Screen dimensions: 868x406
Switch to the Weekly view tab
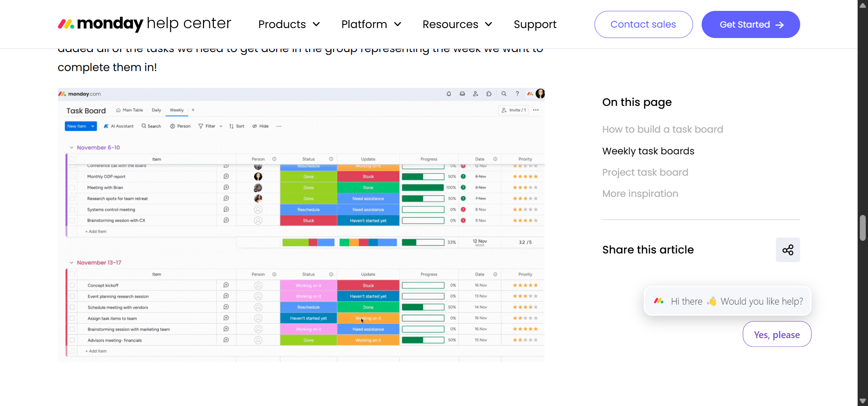[177, 110]
